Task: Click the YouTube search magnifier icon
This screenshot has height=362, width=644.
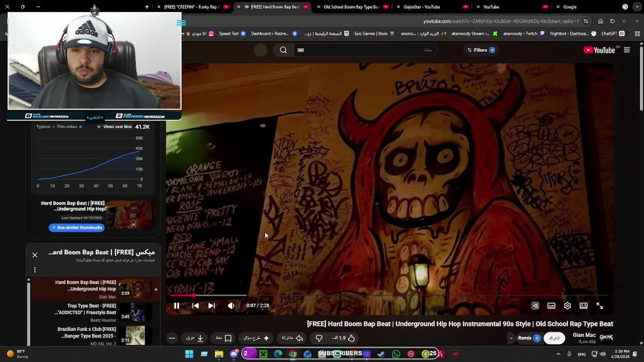Action: (x=283, y=50)
